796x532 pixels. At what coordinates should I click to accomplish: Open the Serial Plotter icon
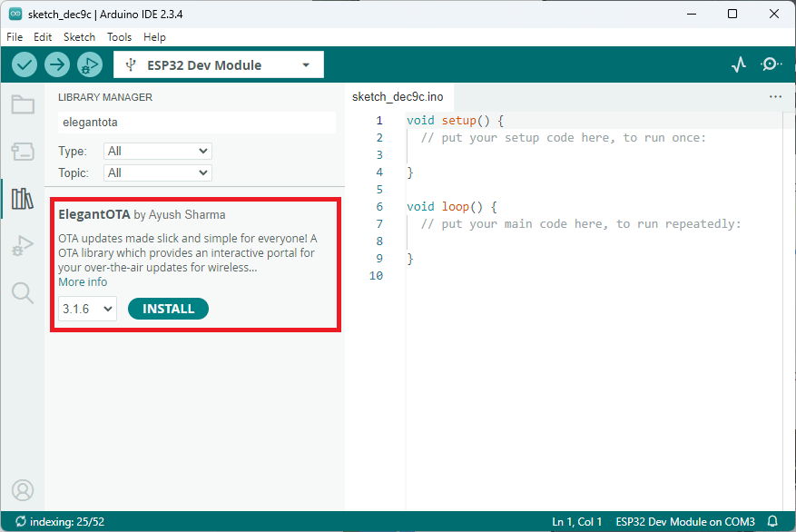coord(739,64)
